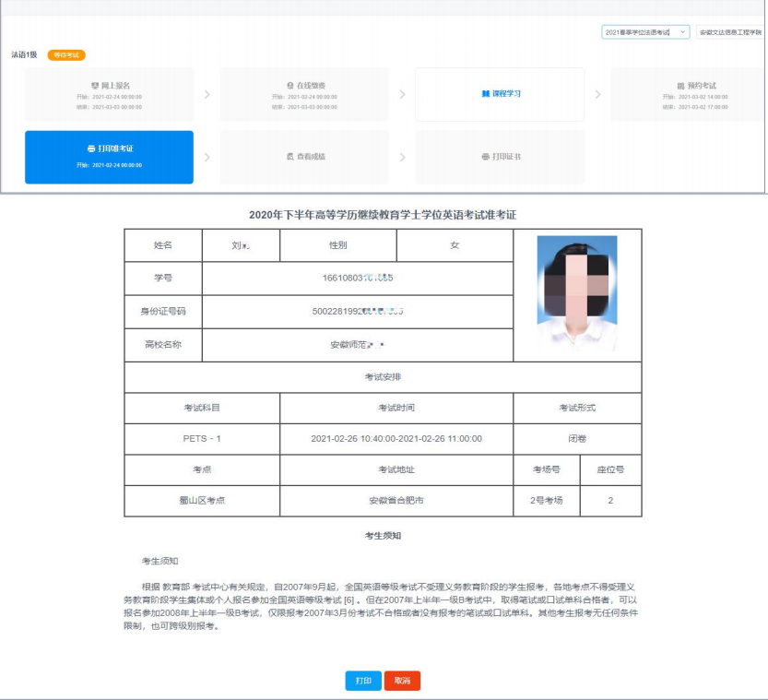Open the 打印证书 step card
This screenshot has width=768, height=700.
[x=500, y=157]
